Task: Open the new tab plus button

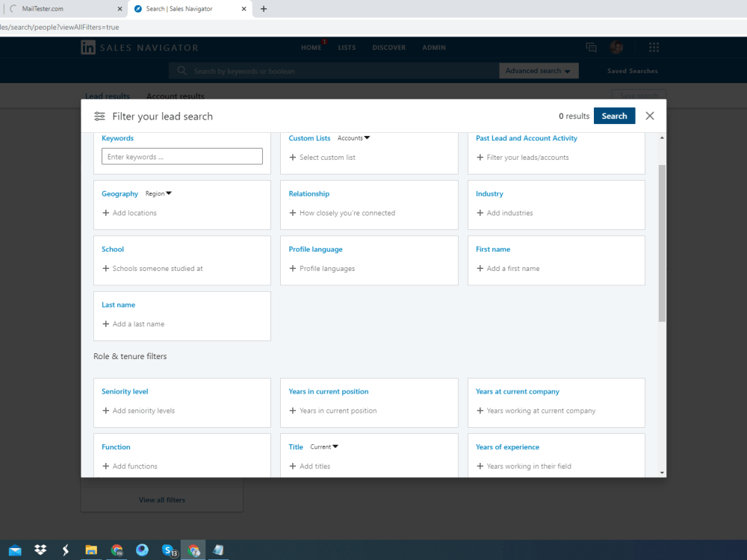Action: [264, 8]
